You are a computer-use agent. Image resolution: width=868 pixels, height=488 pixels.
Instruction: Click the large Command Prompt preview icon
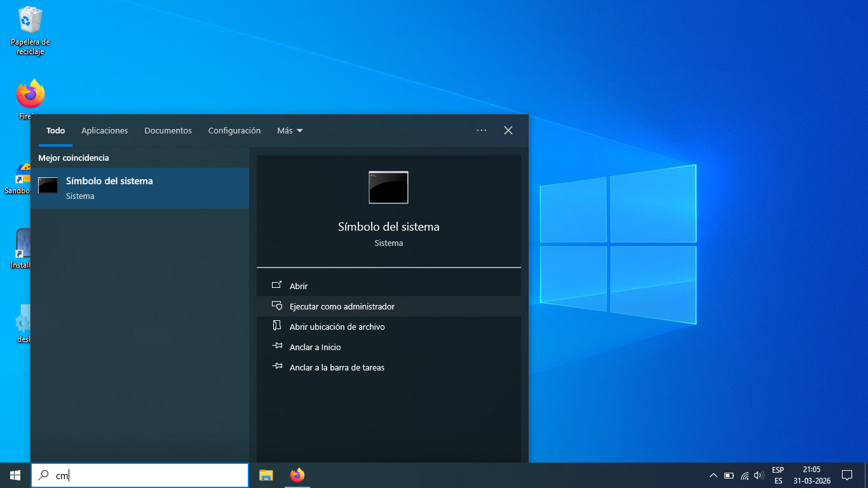point(388,187)
